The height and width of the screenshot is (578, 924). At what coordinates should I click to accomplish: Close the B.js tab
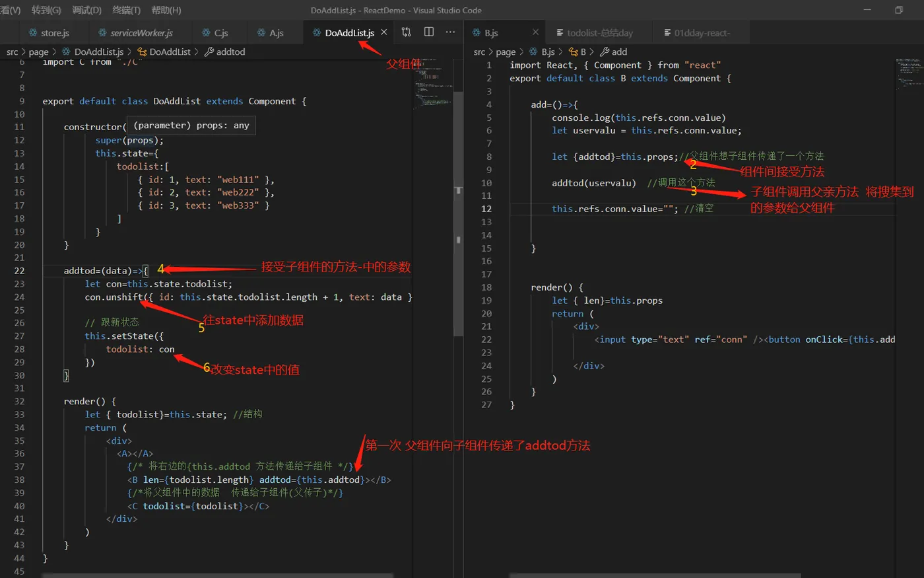coord(535,32)
